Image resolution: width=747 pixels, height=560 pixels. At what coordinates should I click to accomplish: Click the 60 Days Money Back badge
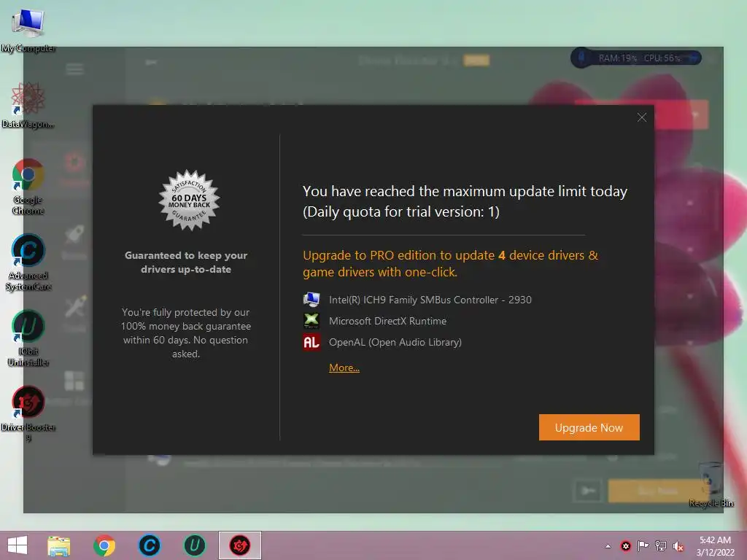tap(189, 201)
